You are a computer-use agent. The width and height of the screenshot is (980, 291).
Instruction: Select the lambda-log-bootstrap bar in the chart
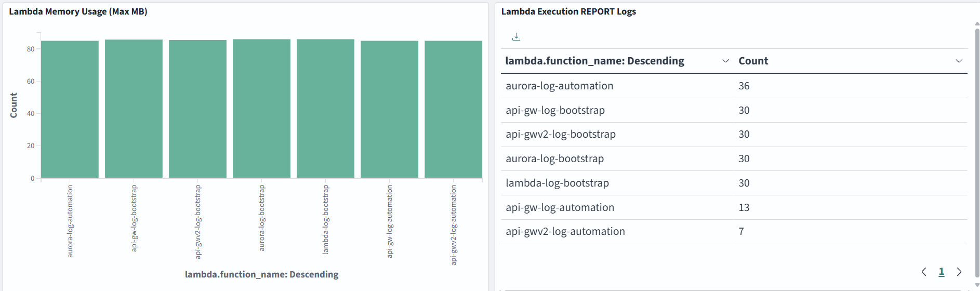pos(325,109)
